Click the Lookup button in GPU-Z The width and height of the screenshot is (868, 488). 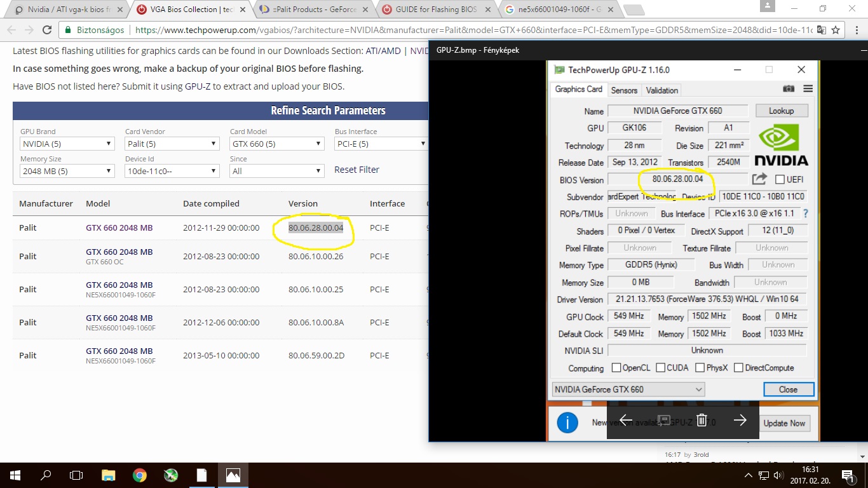781,111
